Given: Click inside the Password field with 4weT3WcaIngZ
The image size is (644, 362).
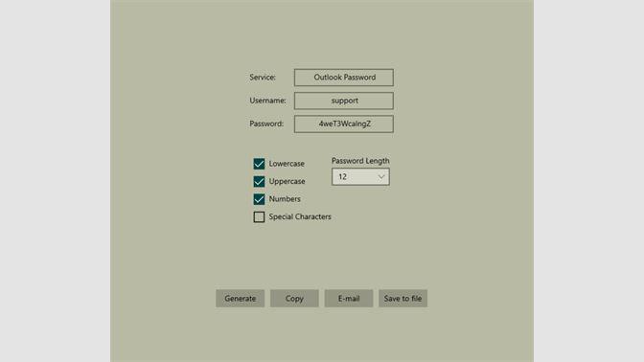Looking at the screenshot, I should (344, 124).
